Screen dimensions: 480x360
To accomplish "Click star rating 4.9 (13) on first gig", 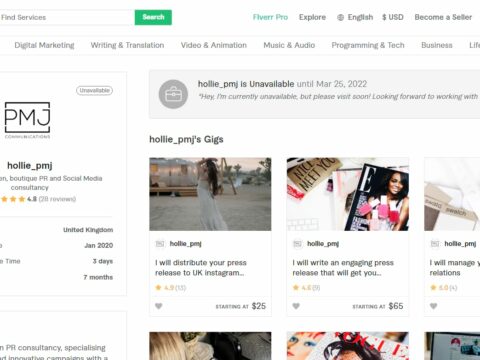I will tap(171, 287).
